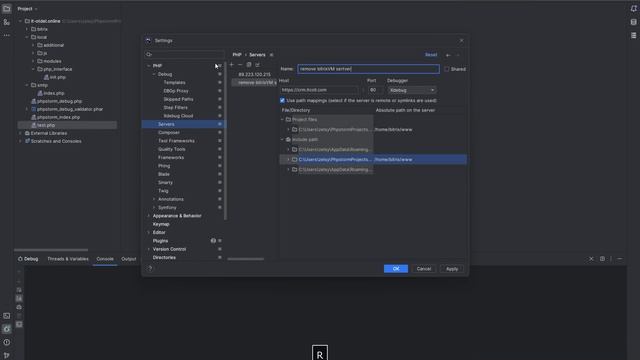The width and height of the screenshot is (640, 360).
Task: Select Scratches and Consoles node
Action: pos(56,141)
